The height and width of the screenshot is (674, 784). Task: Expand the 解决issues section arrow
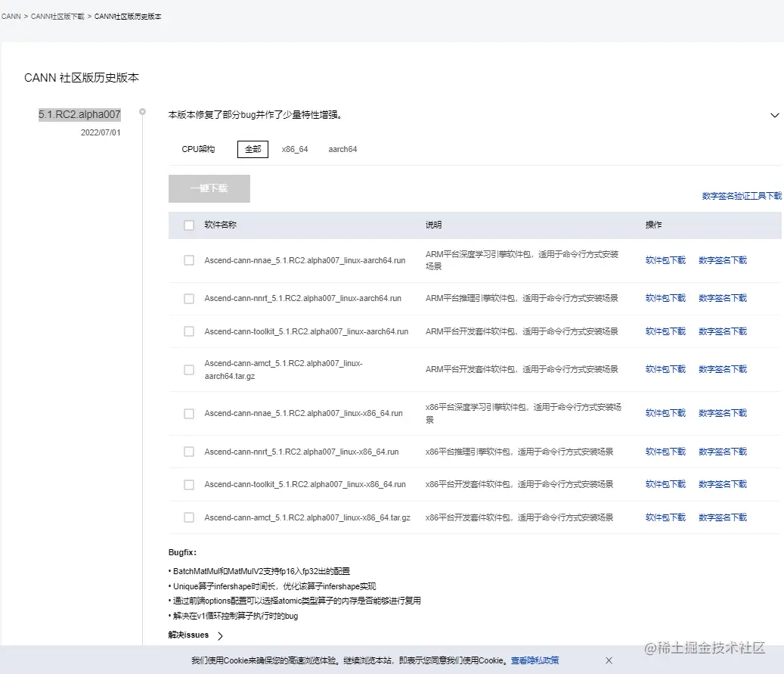[x=220, y=635]
